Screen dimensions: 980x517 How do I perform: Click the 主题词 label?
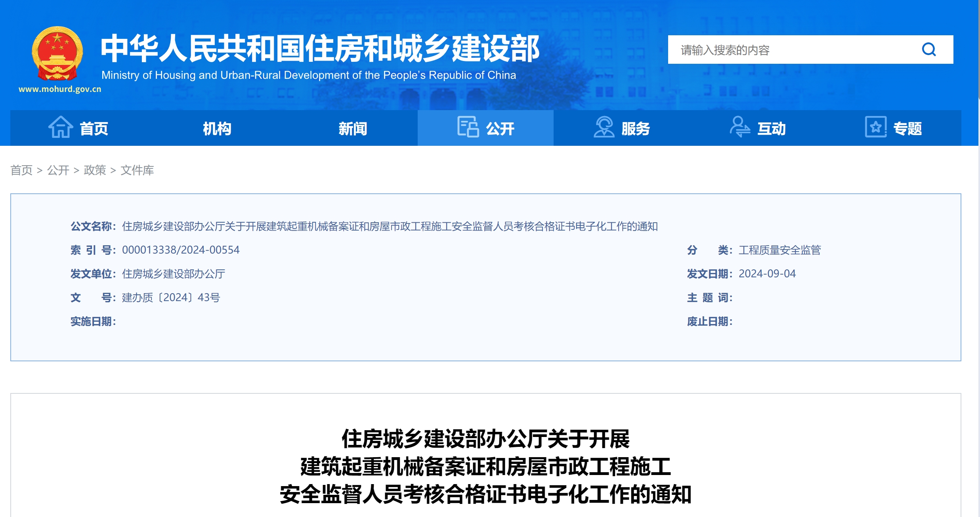(x=710, y=298)
